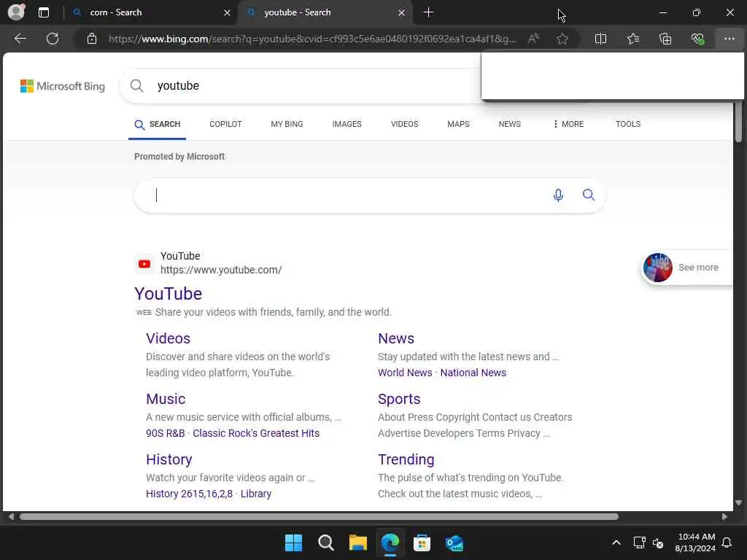747x560 pixels.
Task: Open the Sports sublink
Action: tap(399, 399)
